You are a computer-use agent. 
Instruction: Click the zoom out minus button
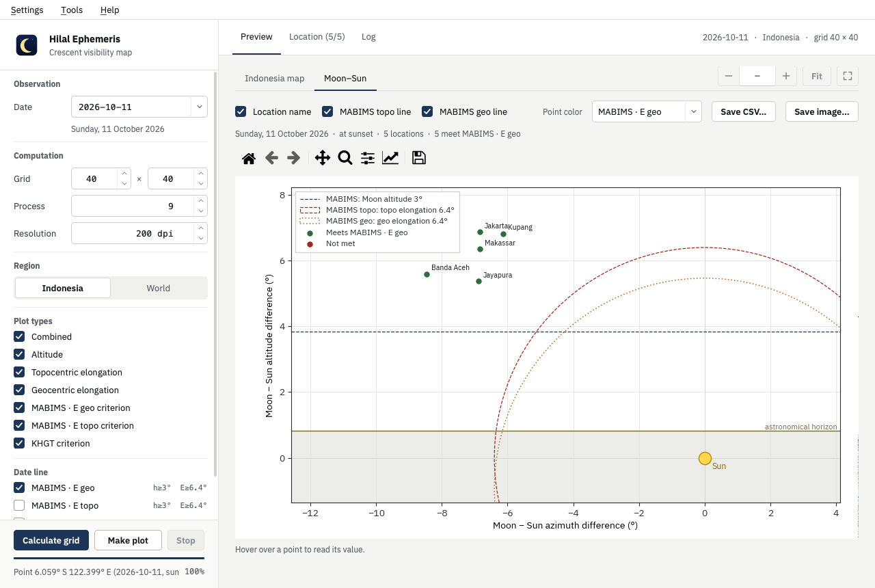[x=729, y=76]
